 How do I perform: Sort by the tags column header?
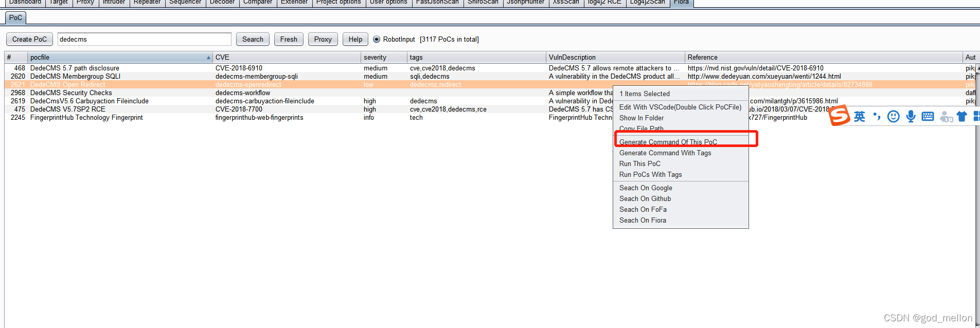click(476, 57)
